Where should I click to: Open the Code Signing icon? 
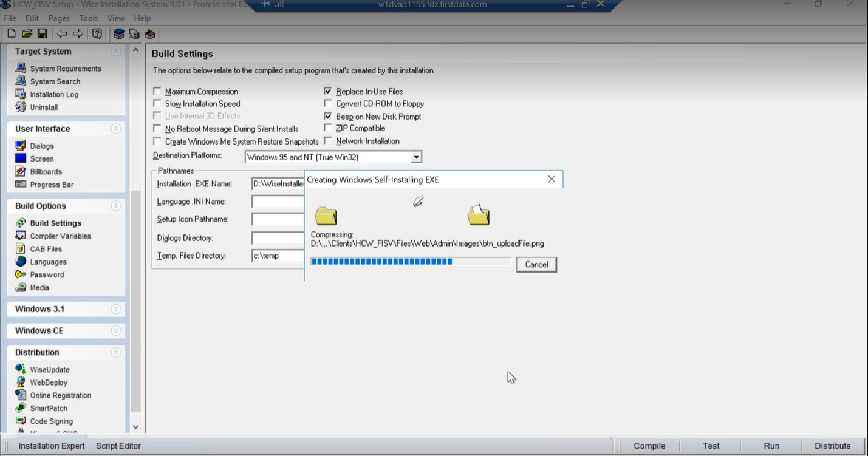tap(21, 421)
